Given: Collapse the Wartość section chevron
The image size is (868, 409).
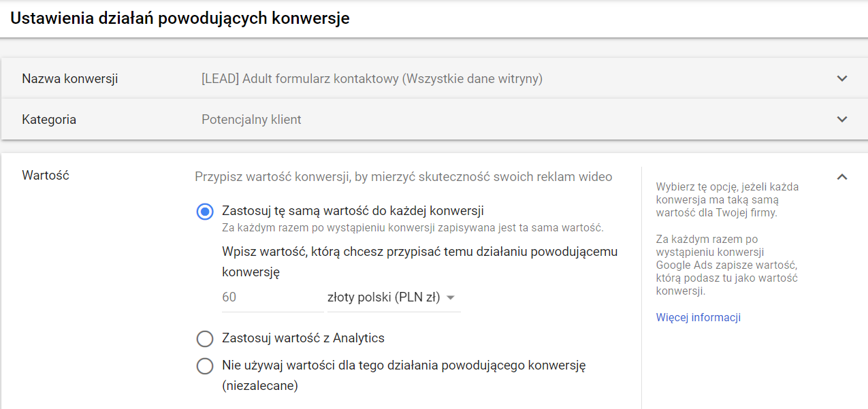Looking at the screenshot, I should point(842,177).
